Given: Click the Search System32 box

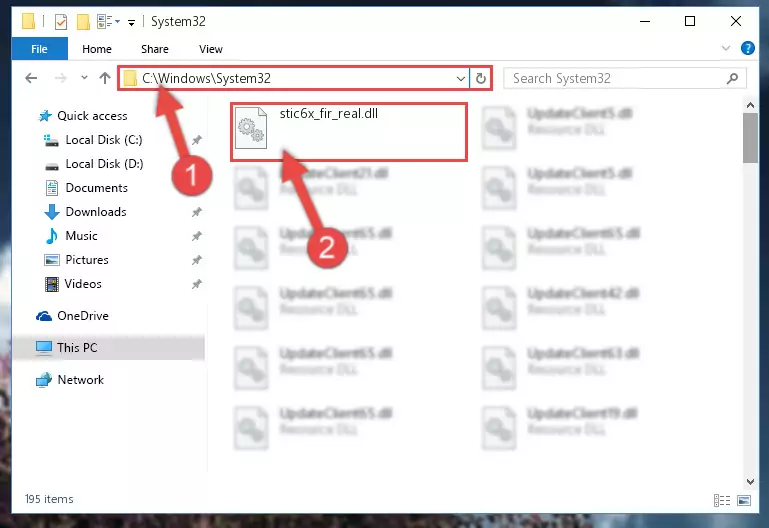Looking at the screenshot, I should tap(624, 78).
